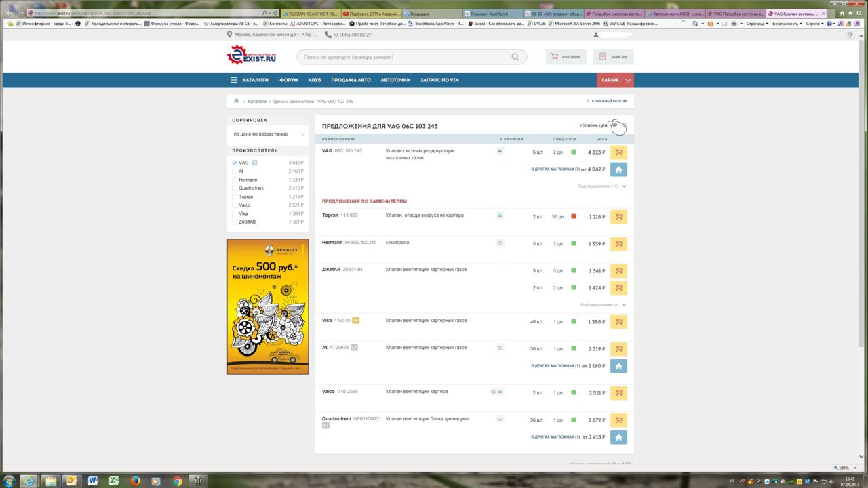Click the help question mark icon
The width and height of the screenshot is (868, 488).
click(850, 35)
